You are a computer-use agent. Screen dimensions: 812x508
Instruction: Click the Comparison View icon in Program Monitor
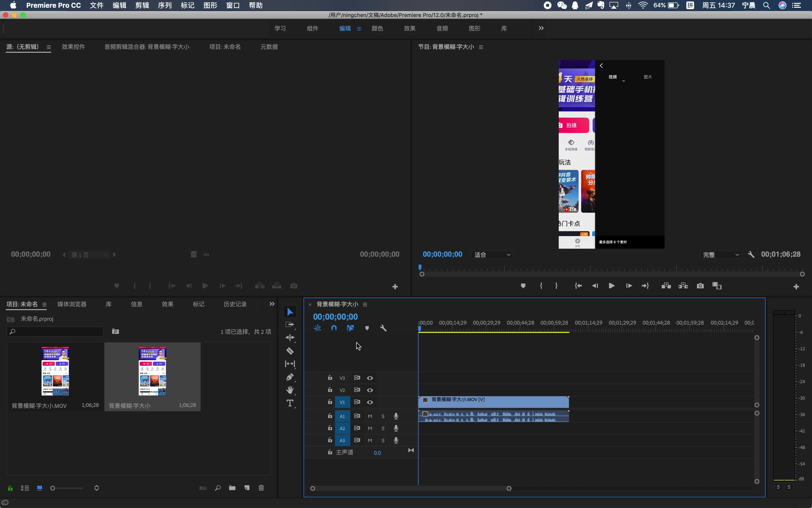pyautogui.click(x=717, y=286)
